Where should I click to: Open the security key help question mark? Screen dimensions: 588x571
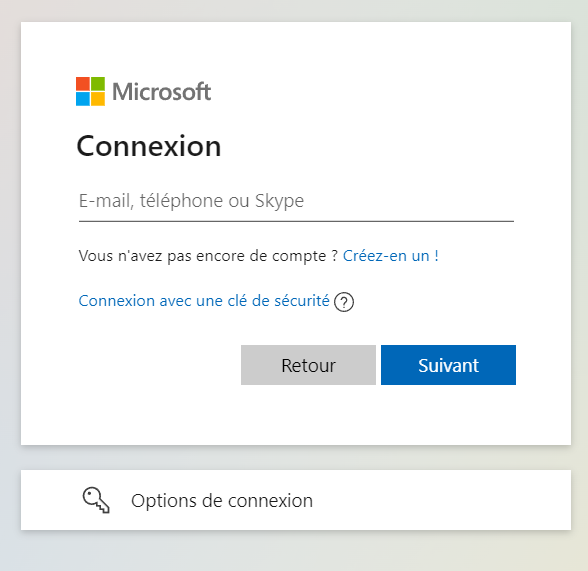click(344, 302)
